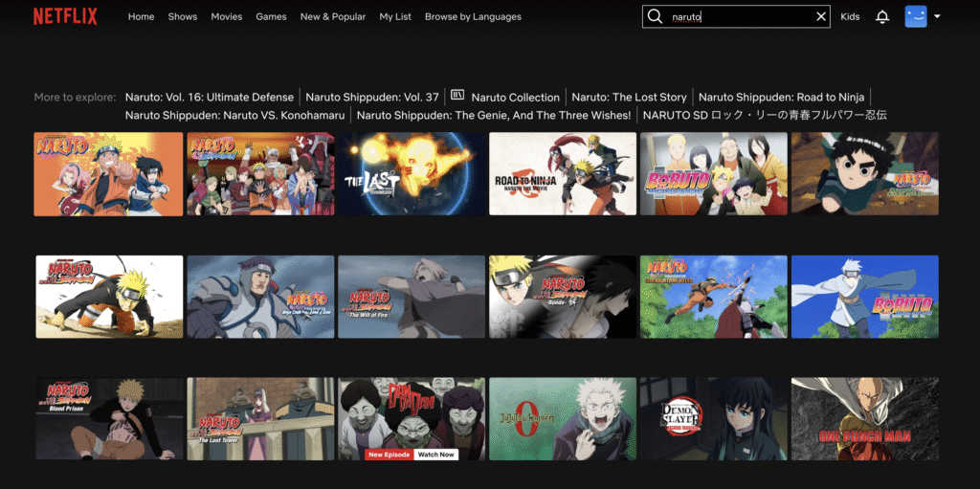The width and height of the screenshot is (980, 489).
Task: Open New & Popular
Action: 332,17
